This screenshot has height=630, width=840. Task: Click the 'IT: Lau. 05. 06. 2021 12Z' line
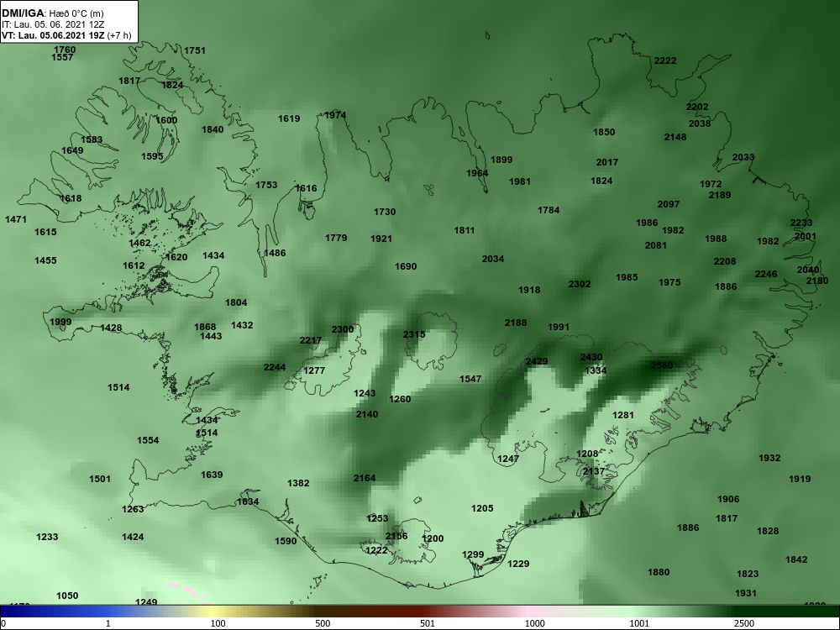click(52, 24)
